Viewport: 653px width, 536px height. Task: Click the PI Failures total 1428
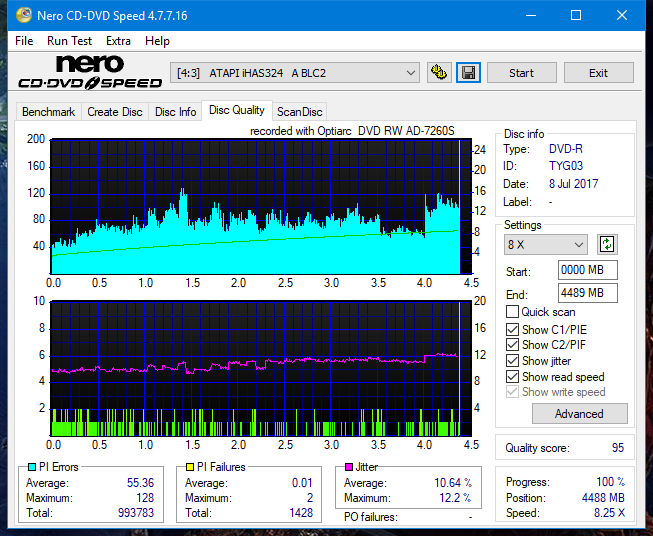[x=301, y=512]
